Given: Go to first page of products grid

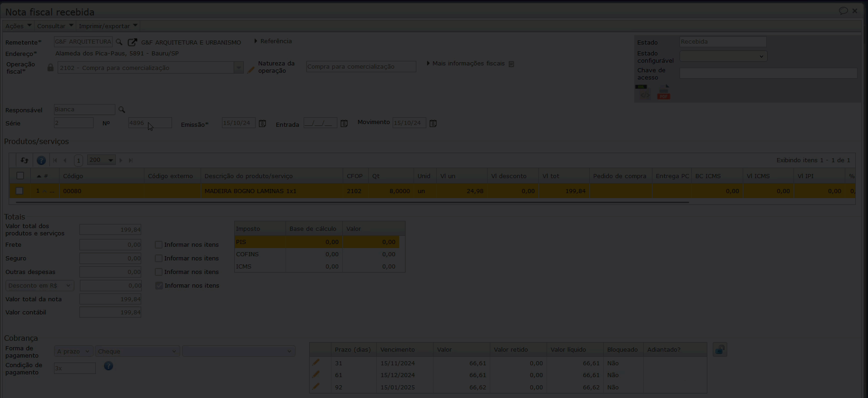Looking at the screenshot, I should tap(55, 160).
